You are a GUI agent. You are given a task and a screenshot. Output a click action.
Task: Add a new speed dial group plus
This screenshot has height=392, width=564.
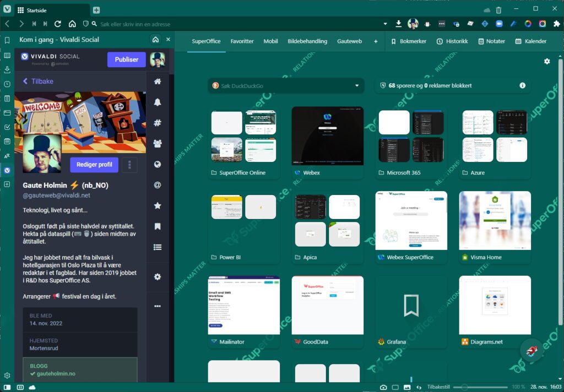click(x=376, y=41)
